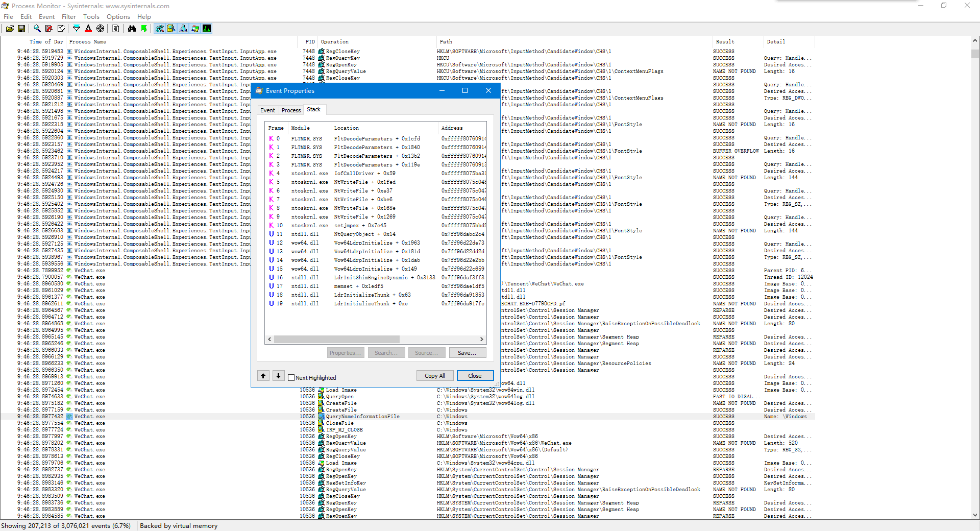
Task: Select the RegSetInfoKey event row
Action: tap(407, 483)
